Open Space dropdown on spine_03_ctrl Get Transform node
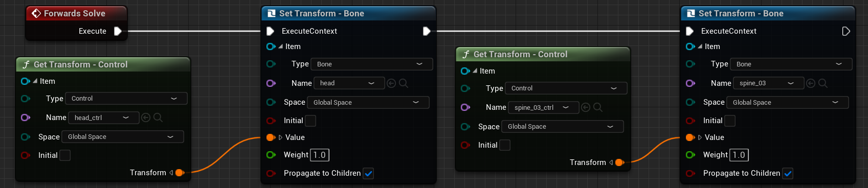 tap(563, 126)
